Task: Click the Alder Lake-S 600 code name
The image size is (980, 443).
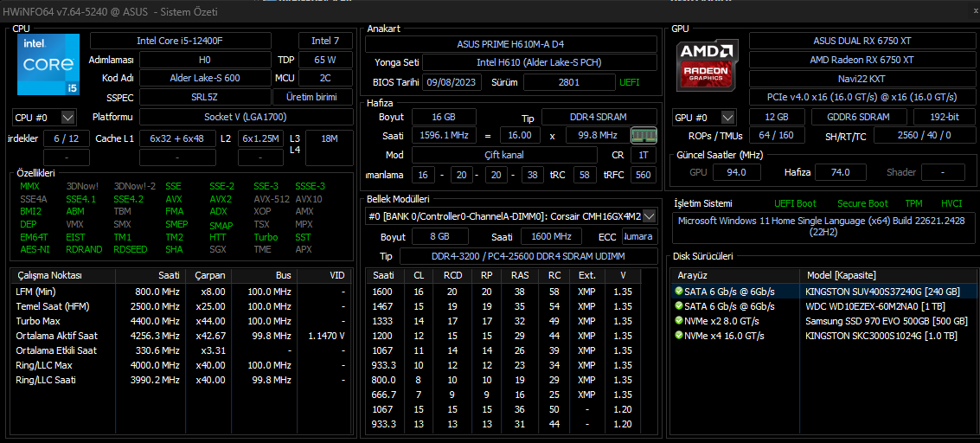Action: click(x=204, y=78)
